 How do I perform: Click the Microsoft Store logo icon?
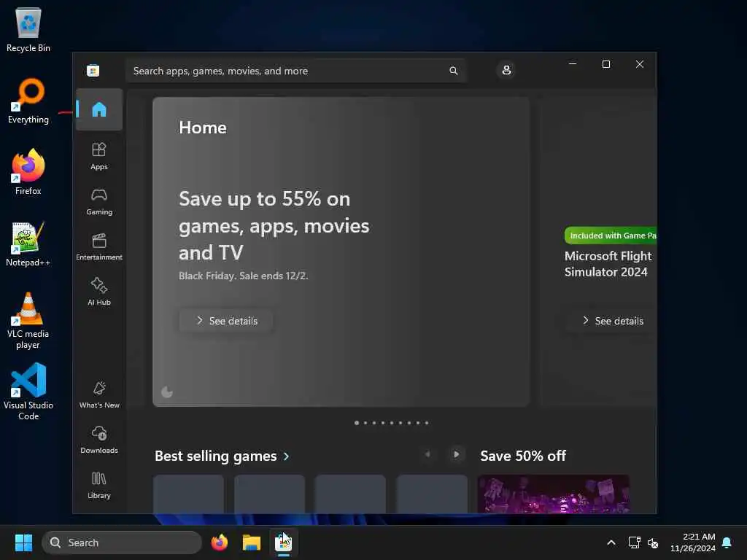(93, 71)
